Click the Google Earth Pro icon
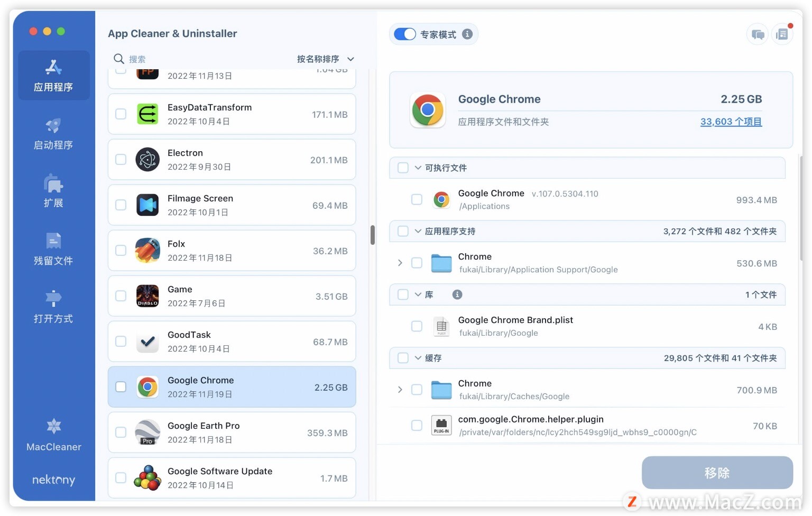The height and width of the screenshot is (516, 812). (147, 432)
